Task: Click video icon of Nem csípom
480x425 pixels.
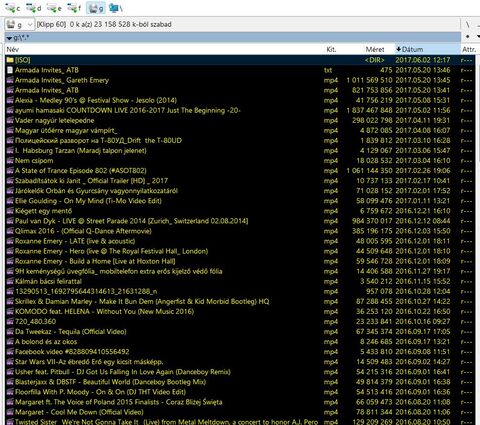Action: pyautogui.click(x=10, y=160)
